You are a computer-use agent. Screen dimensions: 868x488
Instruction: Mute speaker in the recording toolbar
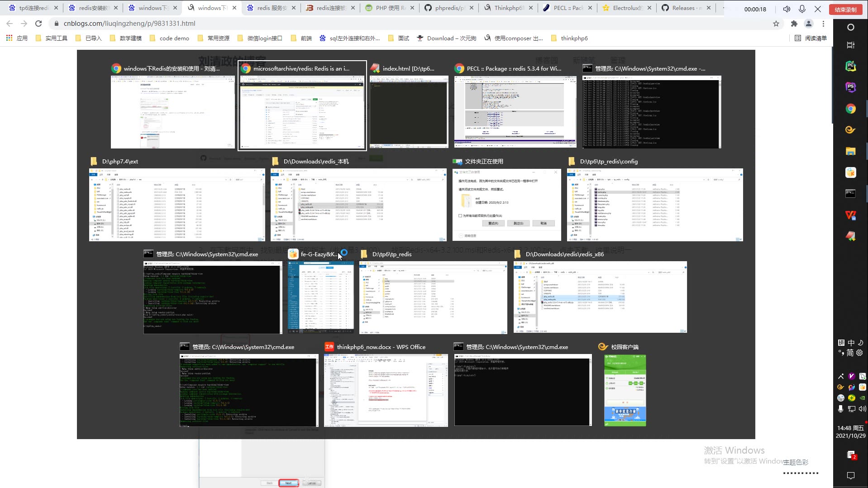pyautogui.click(x=787, y=9)
